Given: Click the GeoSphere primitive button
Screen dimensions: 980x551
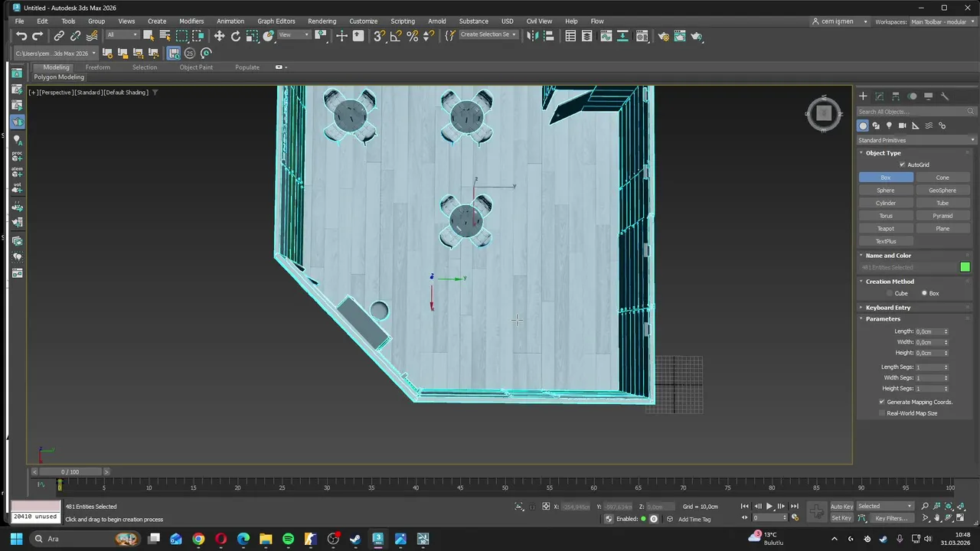Looking at the screenshot, I should click(942, 191).
